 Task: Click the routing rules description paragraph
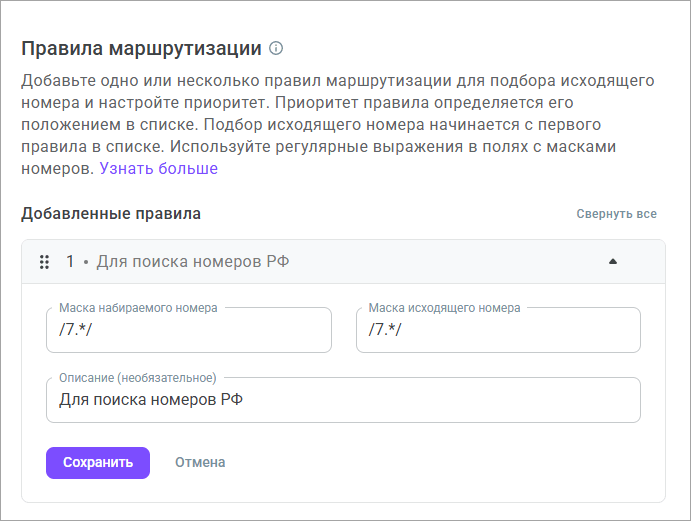tap(338, 124)
